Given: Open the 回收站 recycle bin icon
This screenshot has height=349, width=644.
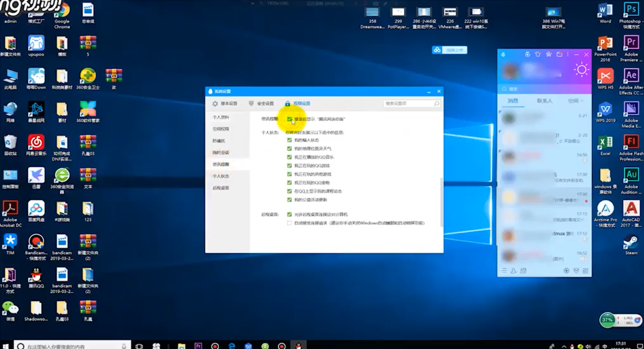Looking at the screenshot, I should [x=10, y=146].
